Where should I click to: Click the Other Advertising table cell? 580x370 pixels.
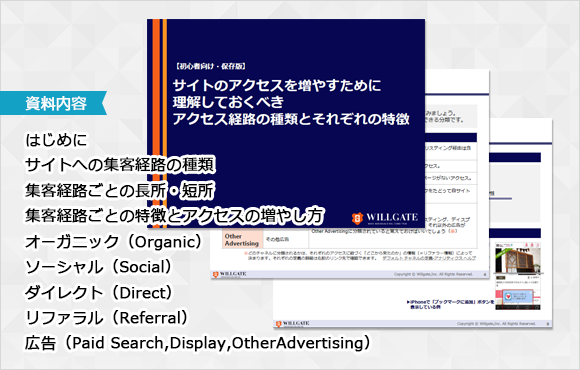242,240
